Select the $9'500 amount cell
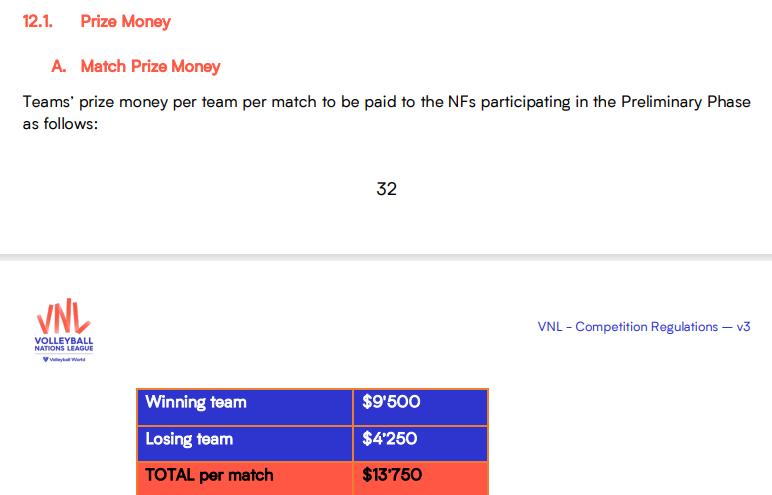 (420, 407)
